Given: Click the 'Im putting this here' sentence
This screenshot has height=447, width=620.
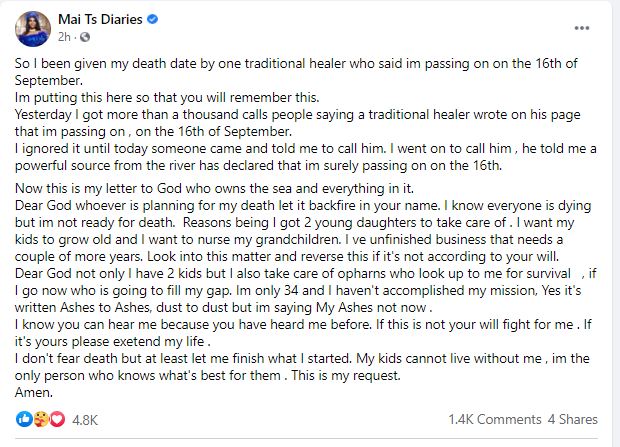Looking at the screenshot, I should click(x=167, y=97).
